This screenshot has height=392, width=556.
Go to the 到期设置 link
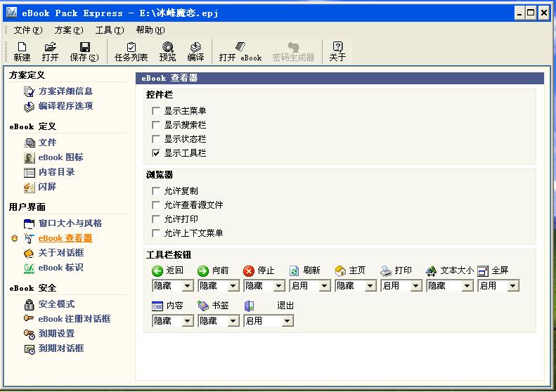56,334
